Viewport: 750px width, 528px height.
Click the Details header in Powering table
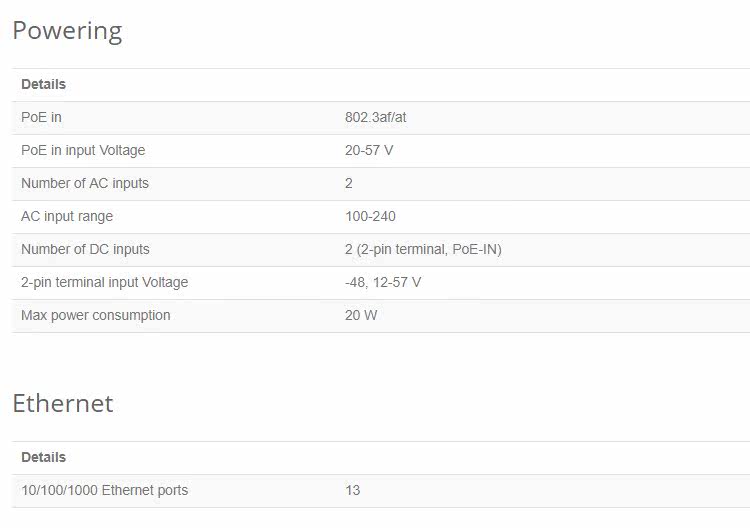44,84
